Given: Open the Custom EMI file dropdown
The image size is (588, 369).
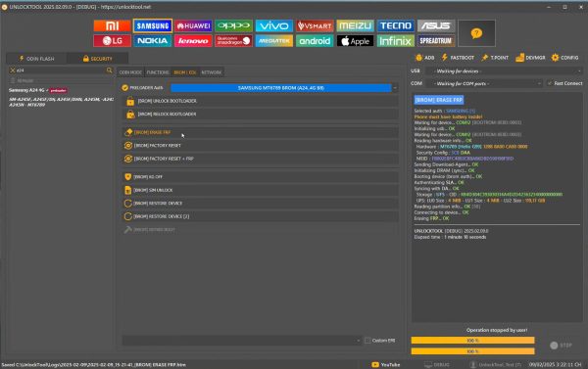Looking at the screenshot, I should tap(241, 341).
